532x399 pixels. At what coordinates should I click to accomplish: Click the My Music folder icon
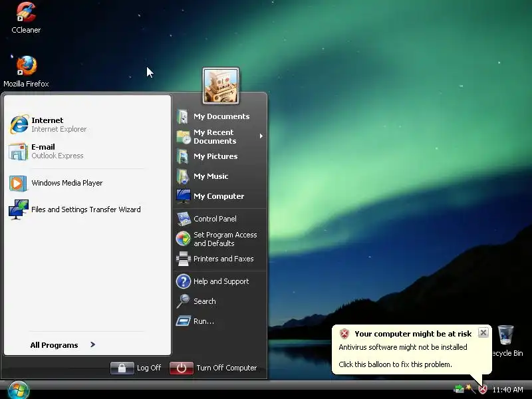coord(182,176)
